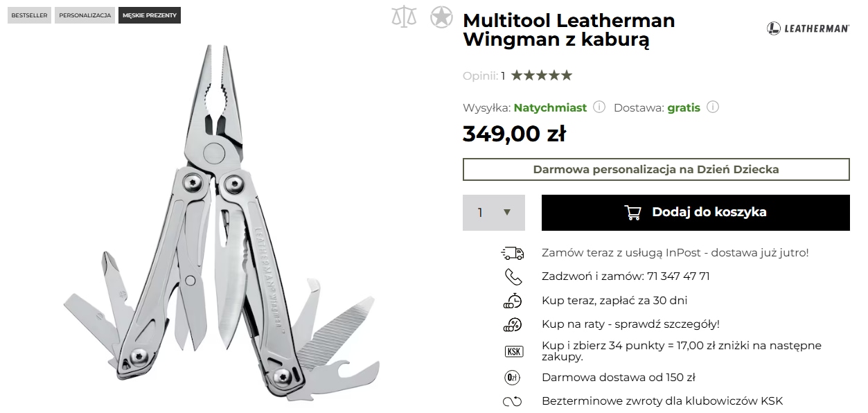
Task: Add product to favorites via the star icon
Action: 441,17
